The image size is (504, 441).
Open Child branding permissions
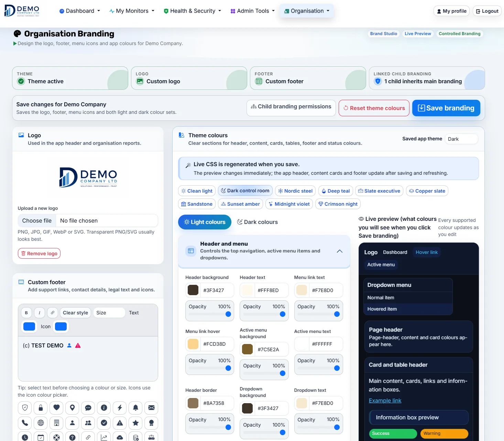291,108
